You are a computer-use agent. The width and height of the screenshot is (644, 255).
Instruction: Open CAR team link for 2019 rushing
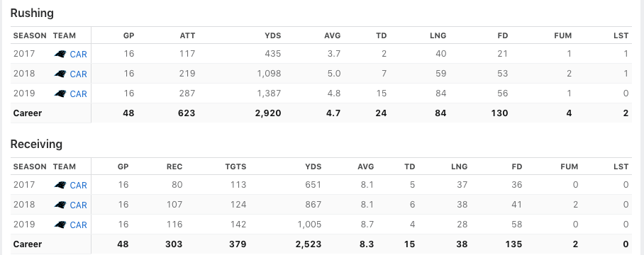[x=79, y=94]
